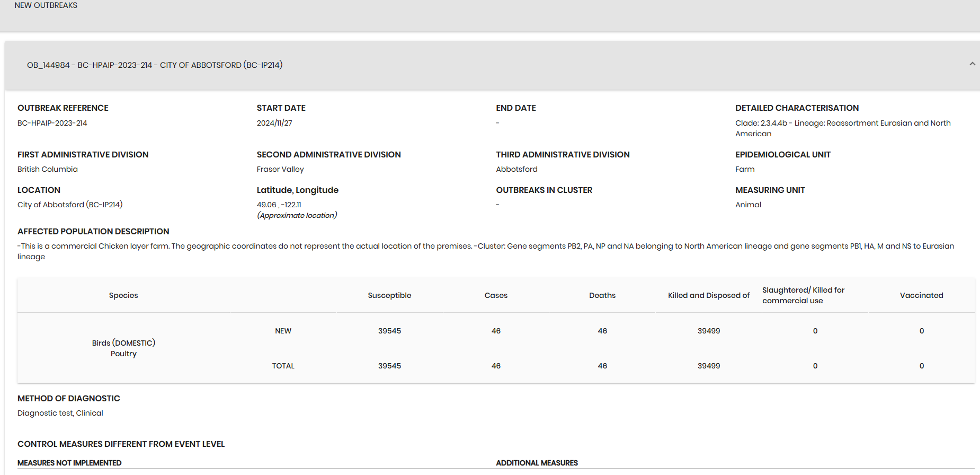Click the (Approximate location) note
Viewport: 980px width, 475px height.
click(297, 215)
